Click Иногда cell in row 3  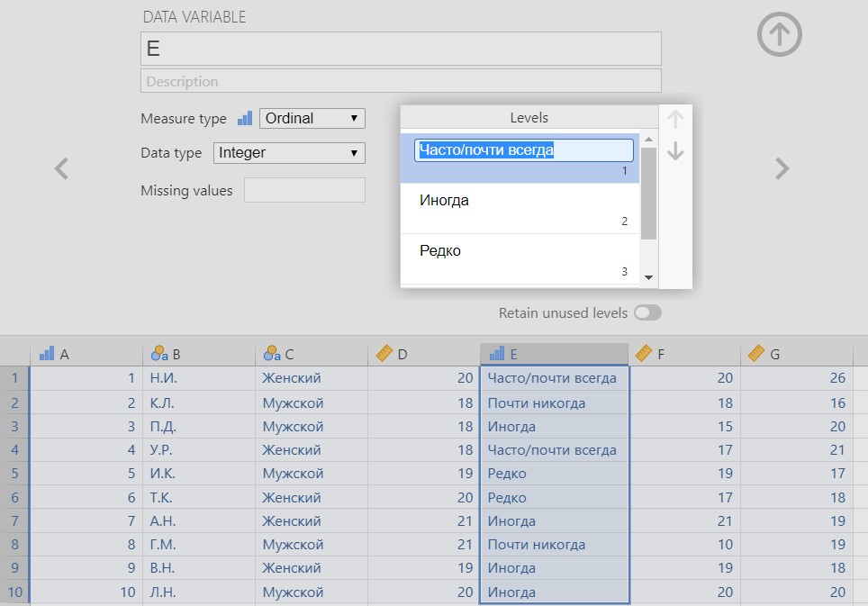point(555,426)
